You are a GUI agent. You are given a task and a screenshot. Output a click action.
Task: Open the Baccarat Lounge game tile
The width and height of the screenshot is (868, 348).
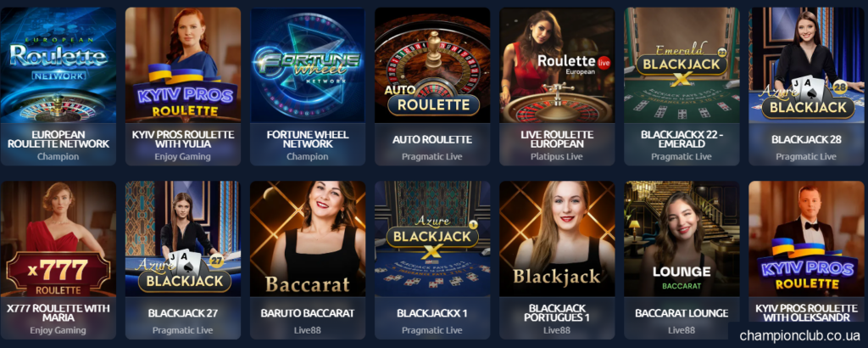point(682,239)
